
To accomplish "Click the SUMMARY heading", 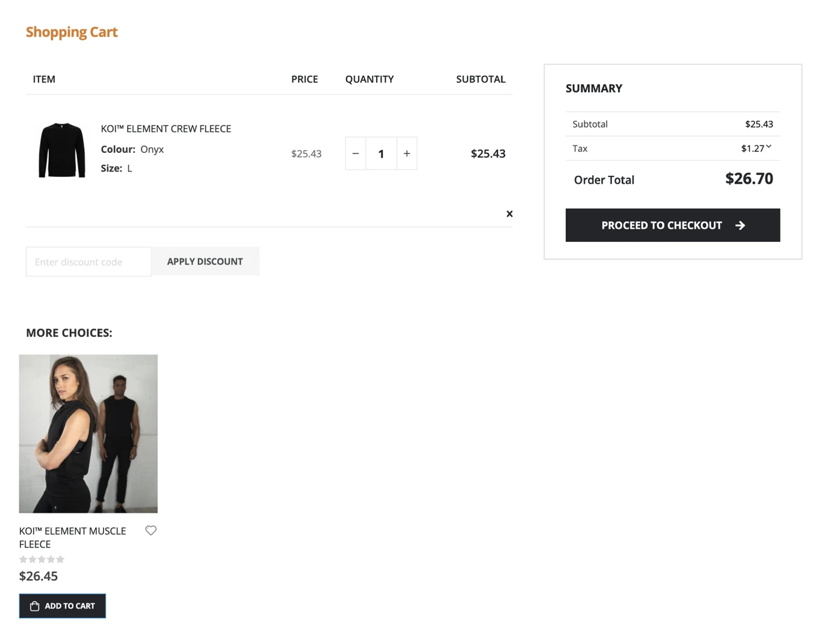I will (594, 88).
